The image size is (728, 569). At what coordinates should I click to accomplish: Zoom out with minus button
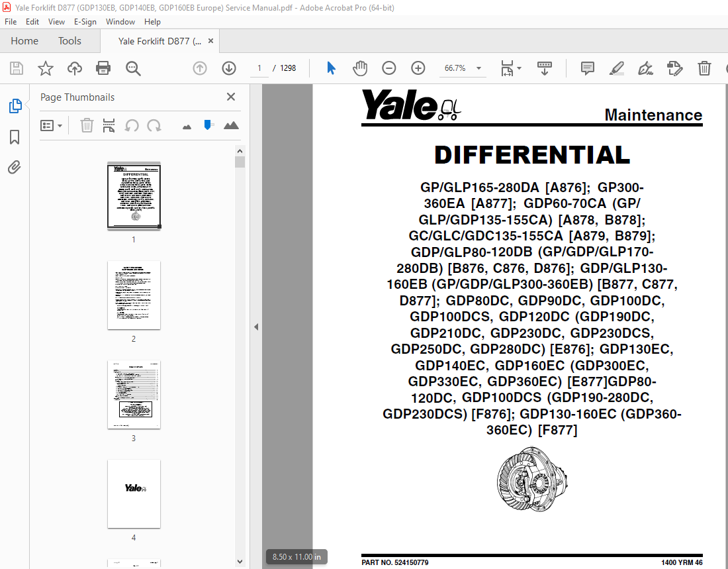click(x=389, y=68)
